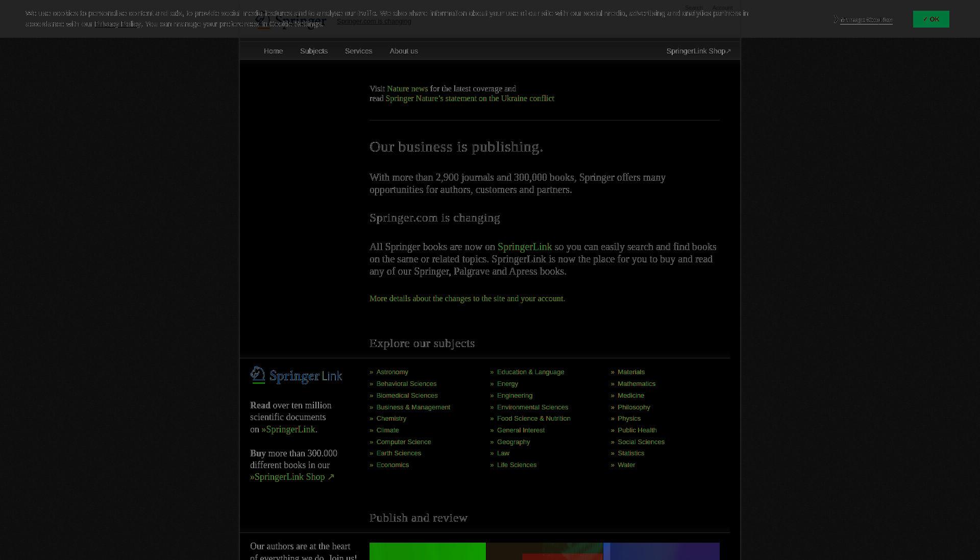Select Business & Management subject
The width and height of the screenshot is (980, 560).
click(413, 407)
